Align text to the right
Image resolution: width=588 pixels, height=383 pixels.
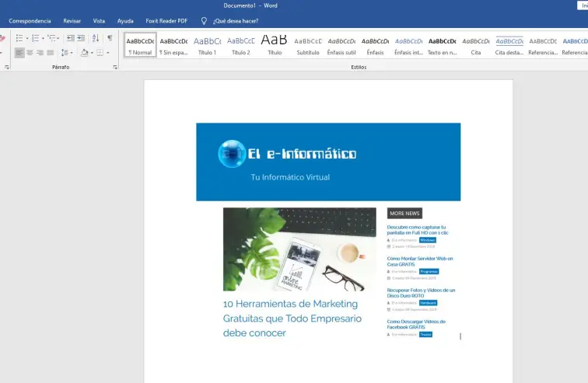pyautogui.click(x=40, y=53)
